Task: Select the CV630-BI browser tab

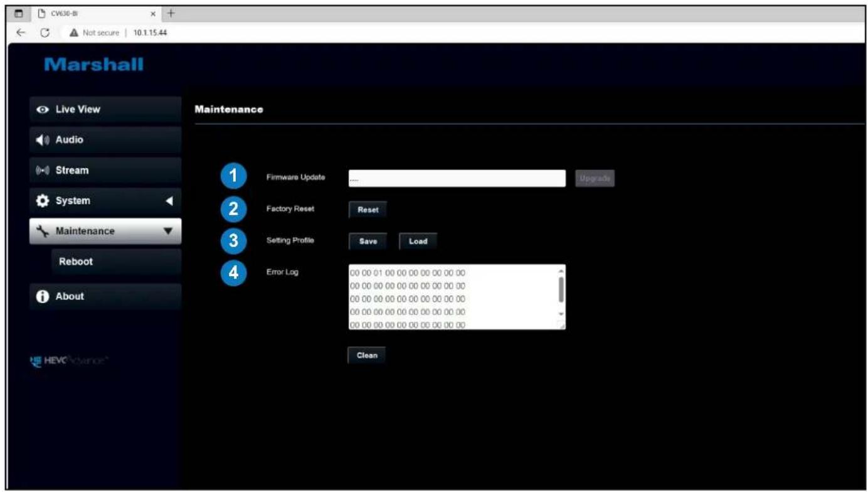Action: pos(97,13)
